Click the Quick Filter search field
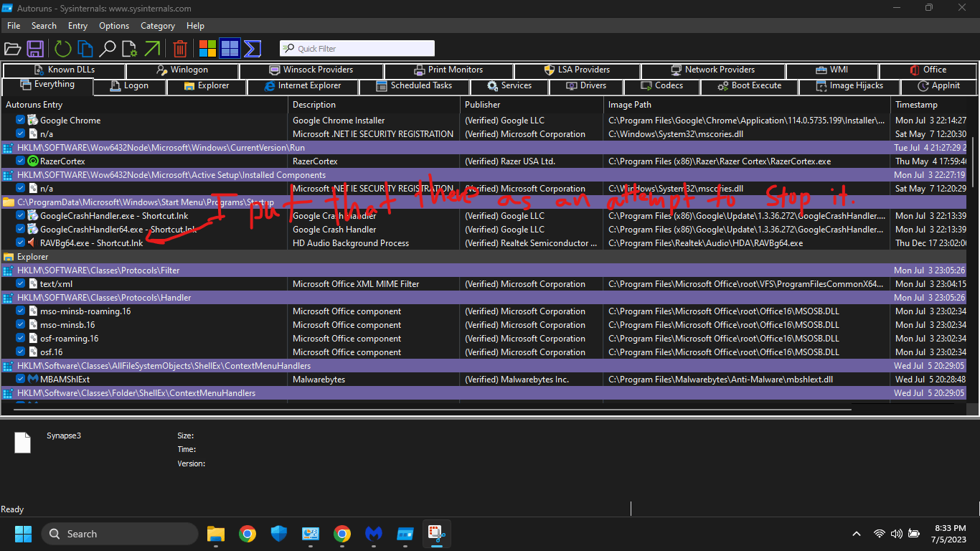The height and width of the screenshot is (551, 980). coord(357,49)
